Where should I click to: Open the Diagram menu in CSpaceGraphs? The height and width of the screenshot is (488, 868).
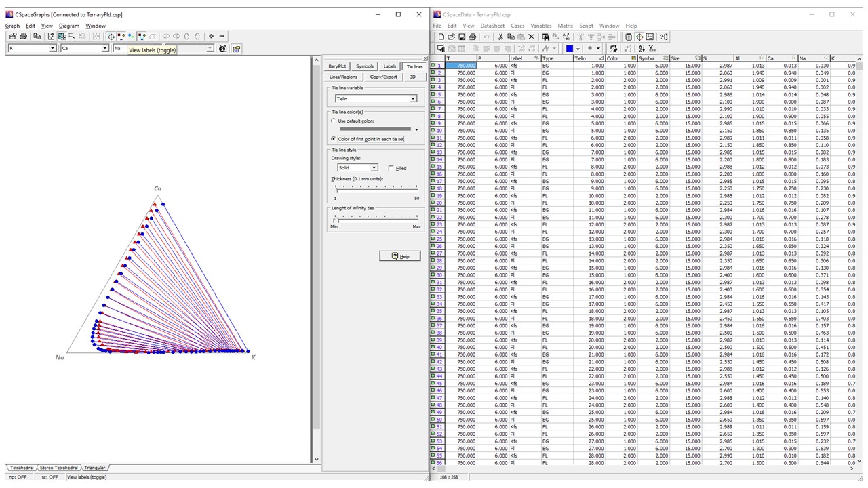click(x=68, y=26)
